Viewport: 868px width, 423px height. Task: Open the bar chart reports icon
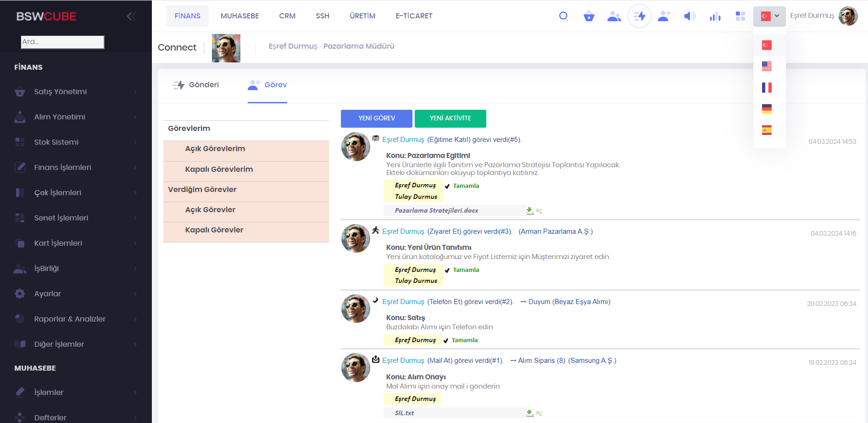click(715, 17)
